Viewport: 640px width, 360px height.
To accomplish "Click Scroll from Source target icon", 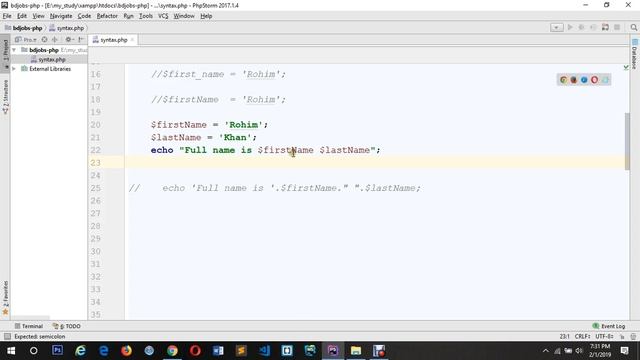I will point(44,40).
